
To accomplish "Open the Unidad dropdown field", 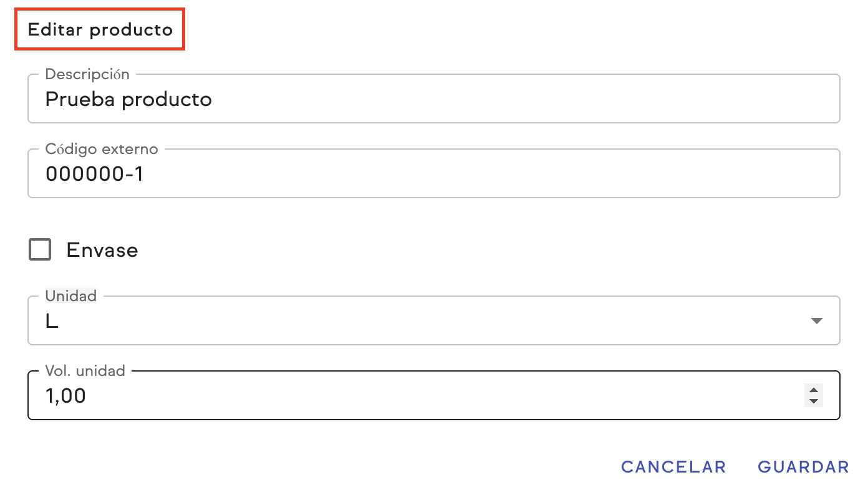I will click(424, 321).
